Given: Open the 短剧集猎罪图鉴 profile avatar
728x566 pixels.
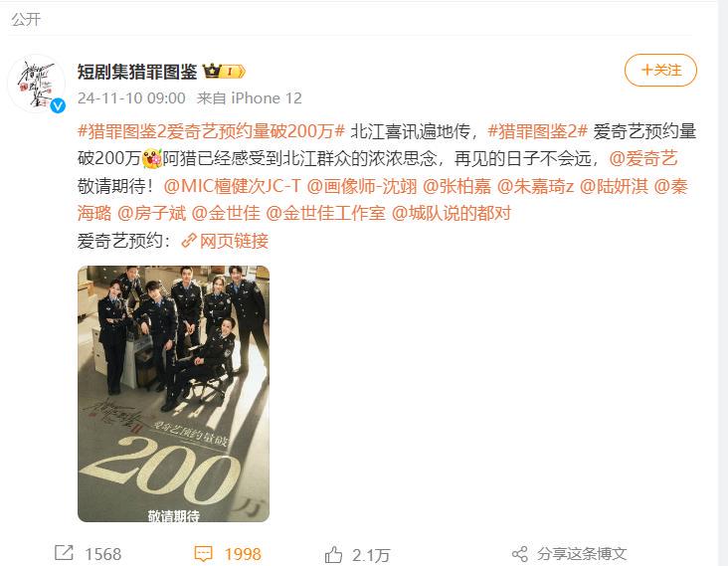Looking at the screenshot, I should click(x=36, y=84).
